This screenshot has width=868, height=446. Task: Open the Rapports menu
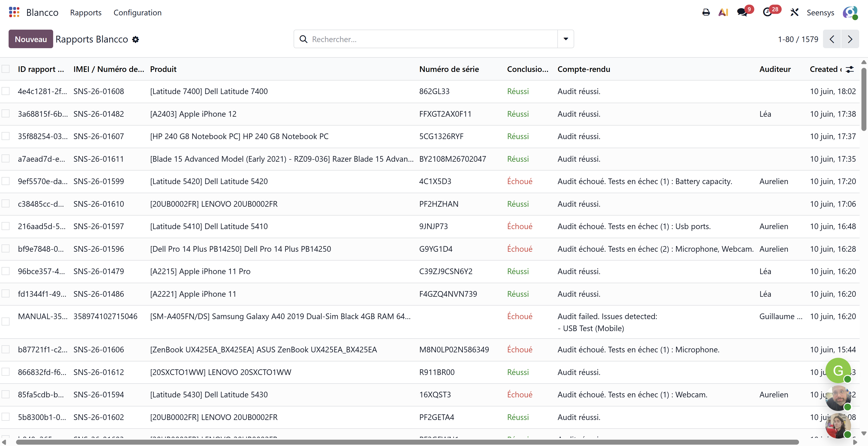(x=86, y=12)
